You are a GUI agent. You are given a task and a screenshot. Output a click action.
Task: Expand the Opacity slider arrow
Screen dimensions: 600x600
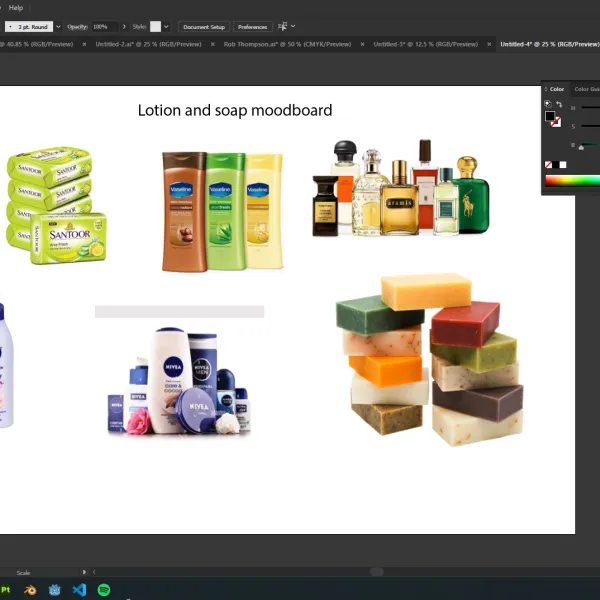point(124,27)
